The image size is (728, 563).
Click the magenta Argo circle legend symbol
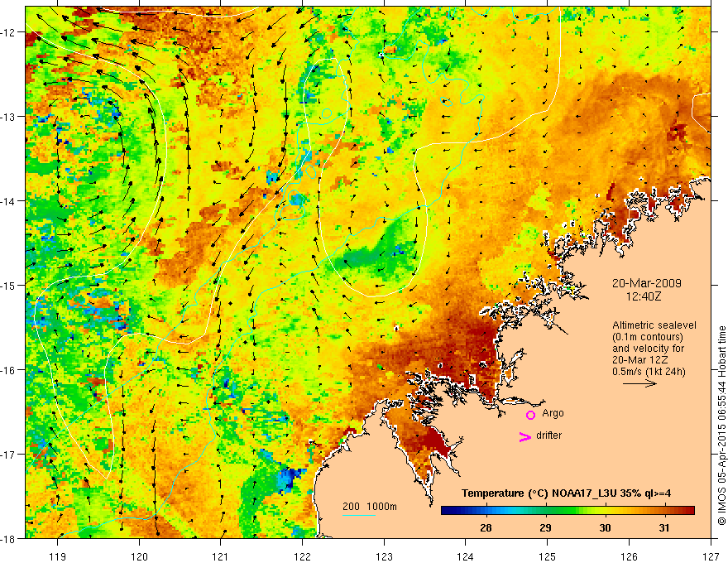tap(530, 415)
